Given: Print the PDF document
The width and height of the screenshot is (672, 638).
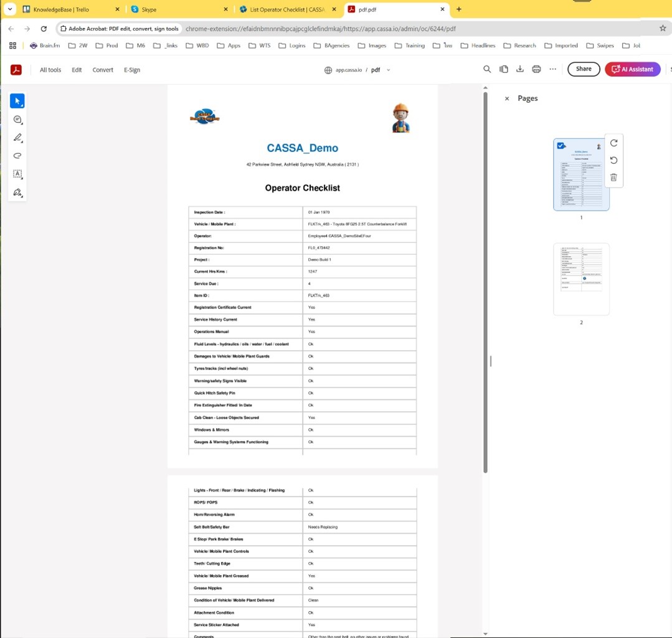Looking at the screenshot, I should coord(536,69).
